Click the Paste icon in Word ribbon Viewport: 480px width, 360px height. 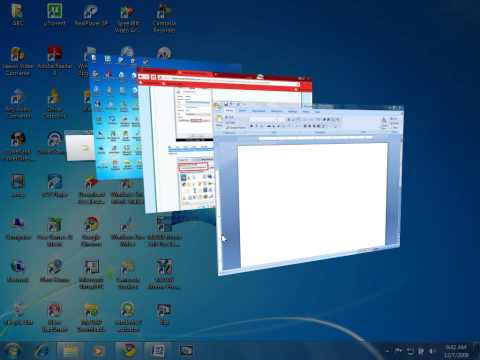[219, 120]
